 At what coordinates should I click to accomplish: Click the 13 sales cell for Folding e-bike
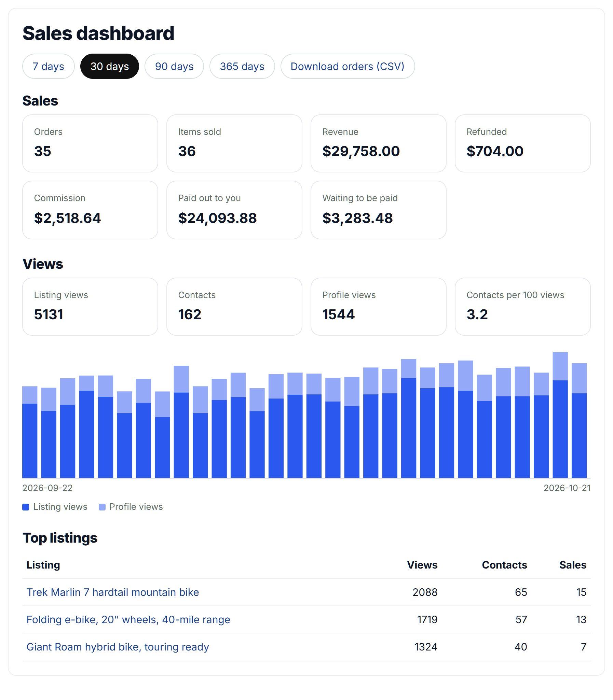pyautogui.click(x=581, y=619)
